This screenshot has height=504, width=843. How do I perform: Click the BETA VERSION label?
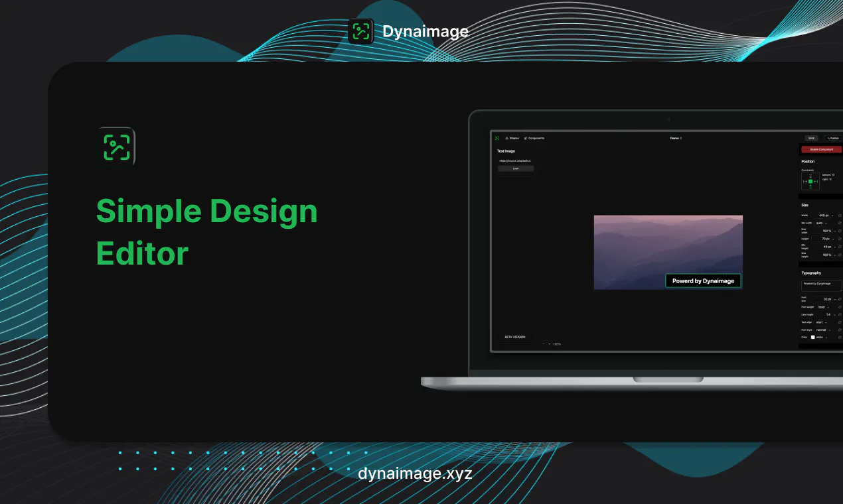pyautogui.click(x=514, y=337)
